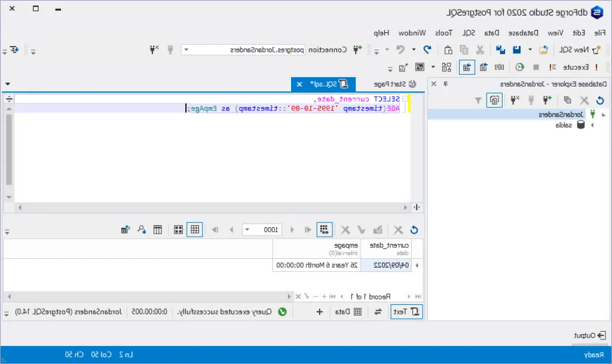
Task: Click the grey Connect plug icon in toolbar
Action: click(170, 50)
